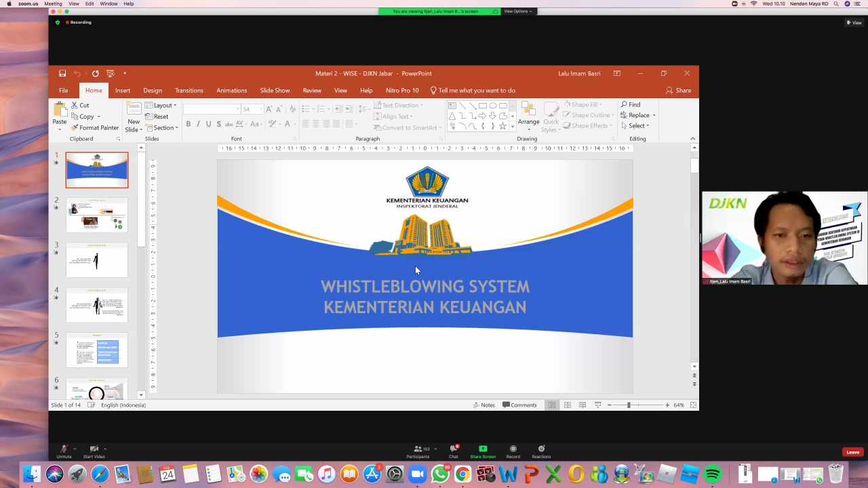Click the zoom level slider in status bar
Image resolution: width=868 pixels, height=488 pixels.
(x=629, y=405)
